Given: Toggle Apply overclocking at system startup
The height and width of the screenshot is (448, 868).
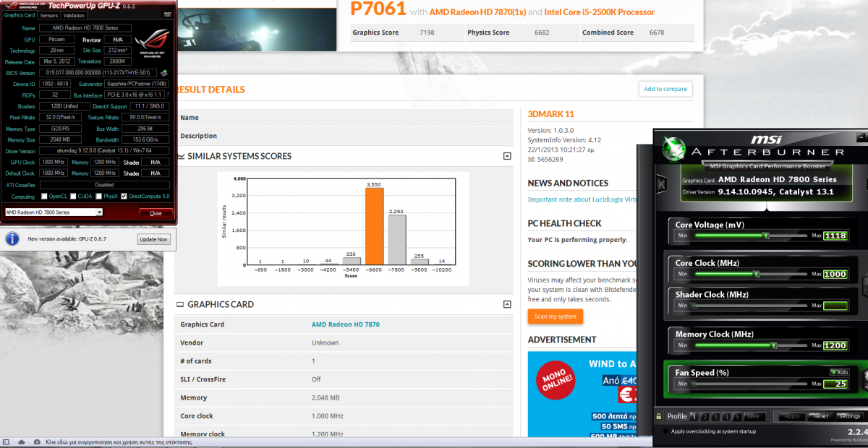Looking at the screenshot, I should [x=666, y=431].
